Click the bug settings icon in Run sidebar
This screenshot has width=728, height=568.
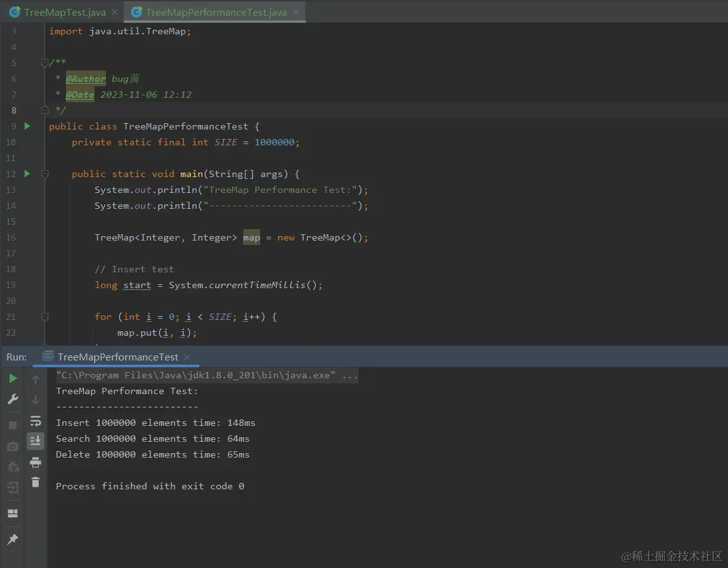click(x=13, y=466)
